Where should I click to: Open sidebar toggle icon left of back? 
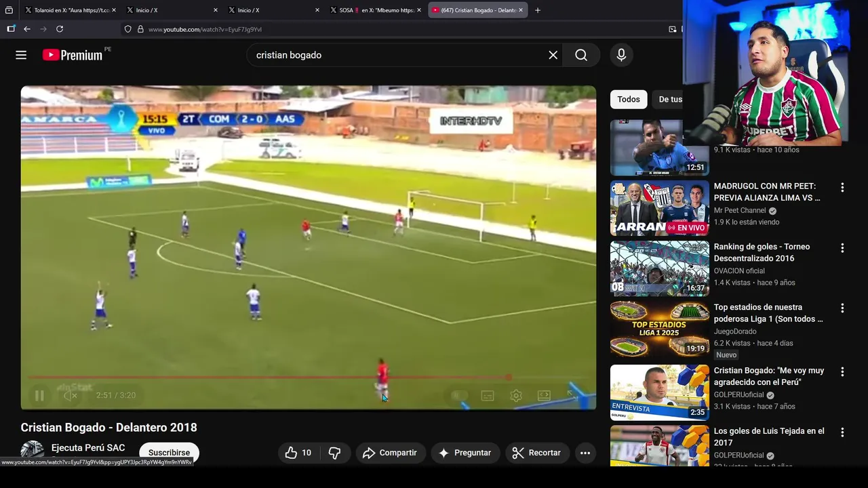pyautogui.click(x=11, y=29)
